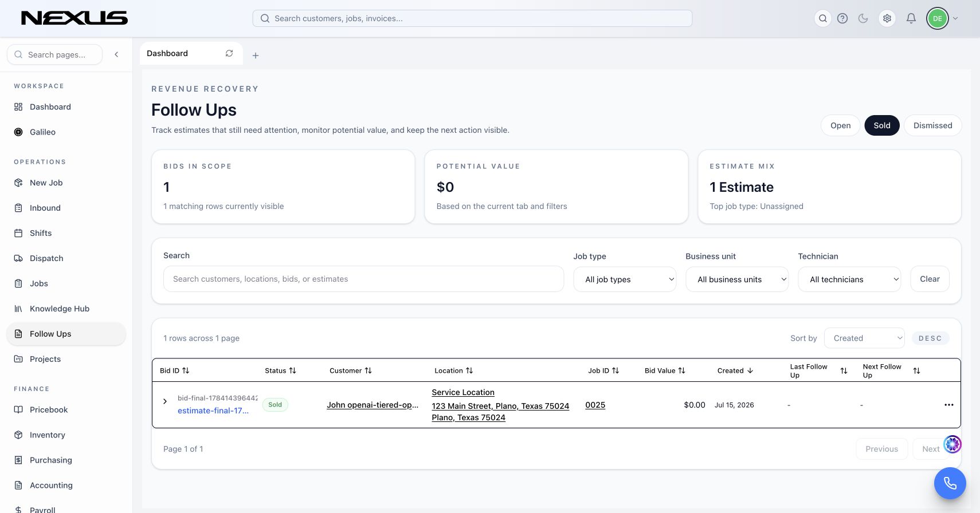Open Pricebook under Finance
Image resolution: width=980 pixels, height=513 pixels.
66,410
